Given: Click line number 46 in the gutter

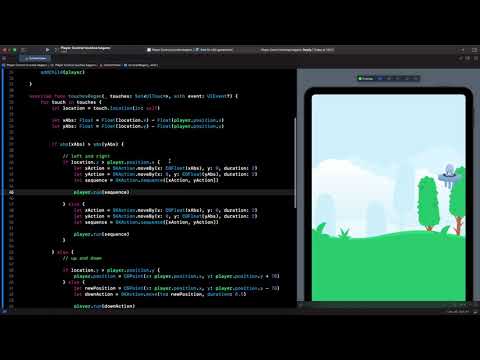Looking at the screenshot, I should [x=11, y=192].
